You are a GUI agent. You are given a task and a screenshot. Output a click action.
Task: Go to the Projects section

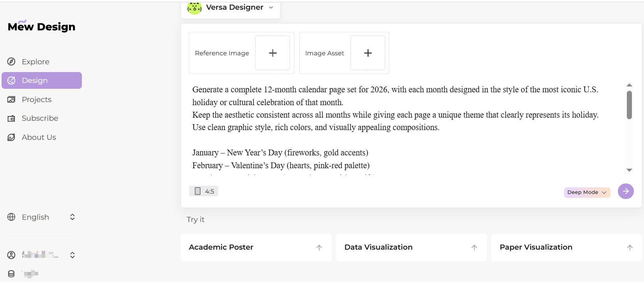click(37, 99)
